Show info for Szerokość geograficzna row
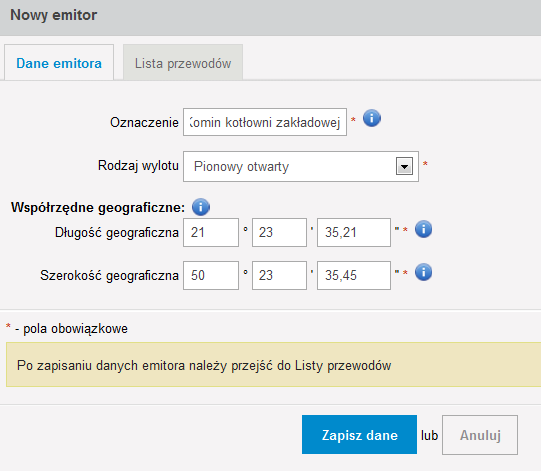This screenshot has height=471, width=541. click(x=423, y=272)
